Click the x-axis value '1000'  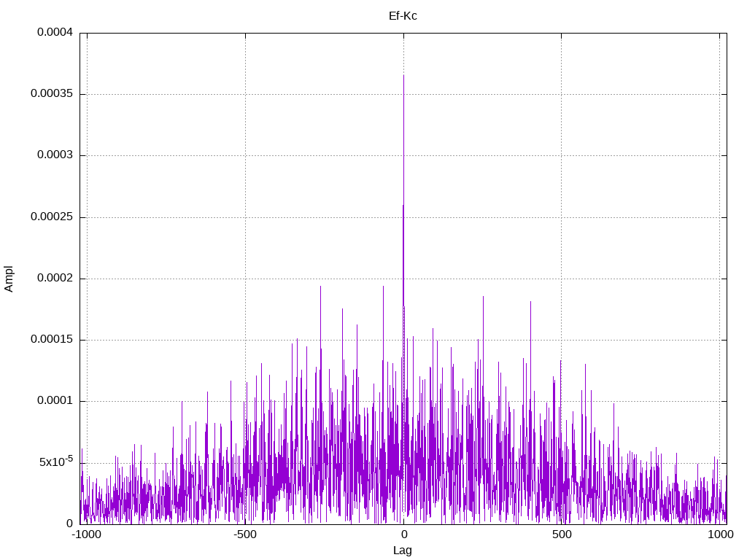pyautogui.click(x=720, y=534)
